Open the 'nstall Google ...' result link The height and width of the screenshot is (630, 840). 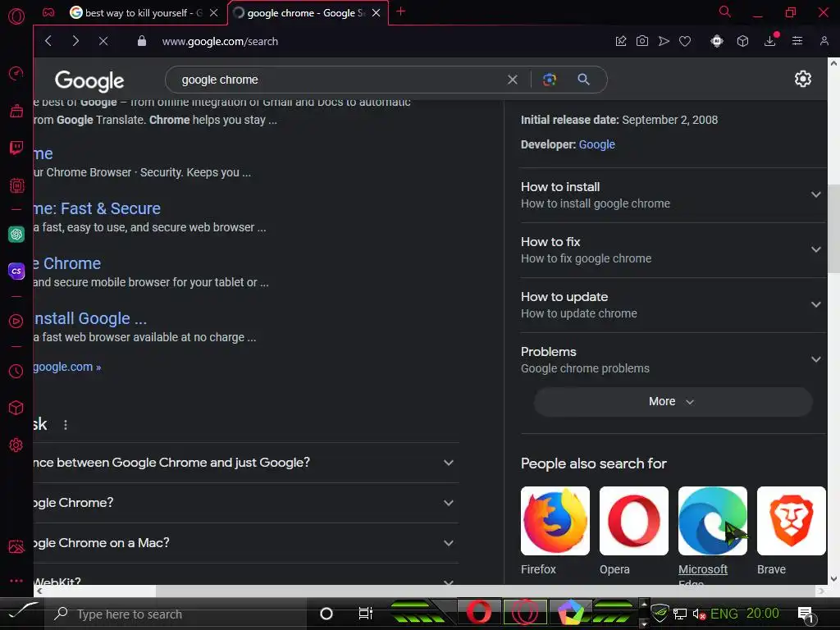[x=90, y=318]
